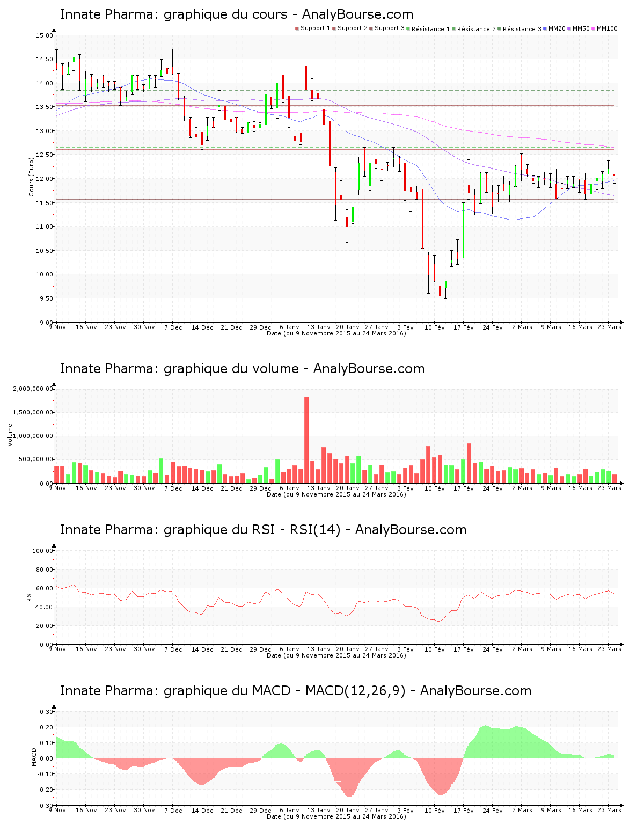644x832 pixels.
Task: Click the 'graphique du RSI - RSI(14)' title
Action: point(263,530)
